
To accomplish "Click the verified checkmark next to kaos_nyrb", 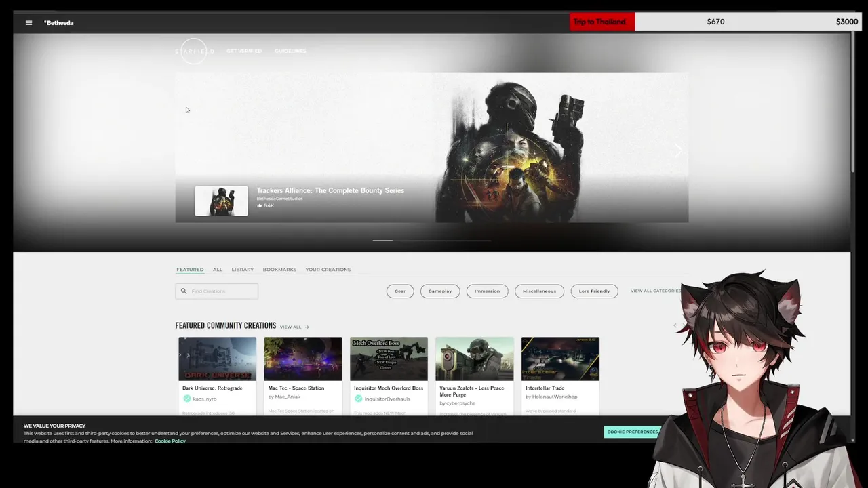I will pos(186,399).
